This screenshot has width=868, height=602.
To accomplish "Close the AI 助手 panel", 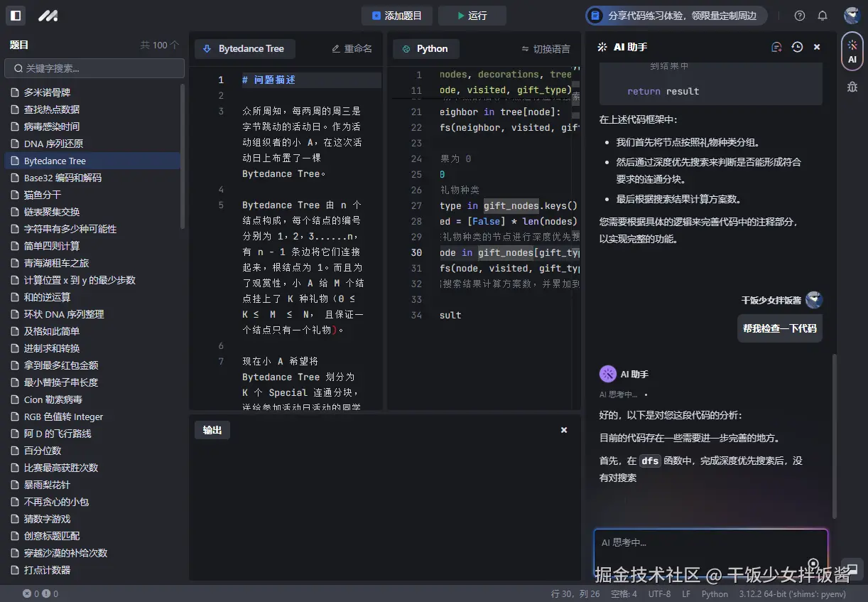I will click(817, 47).
